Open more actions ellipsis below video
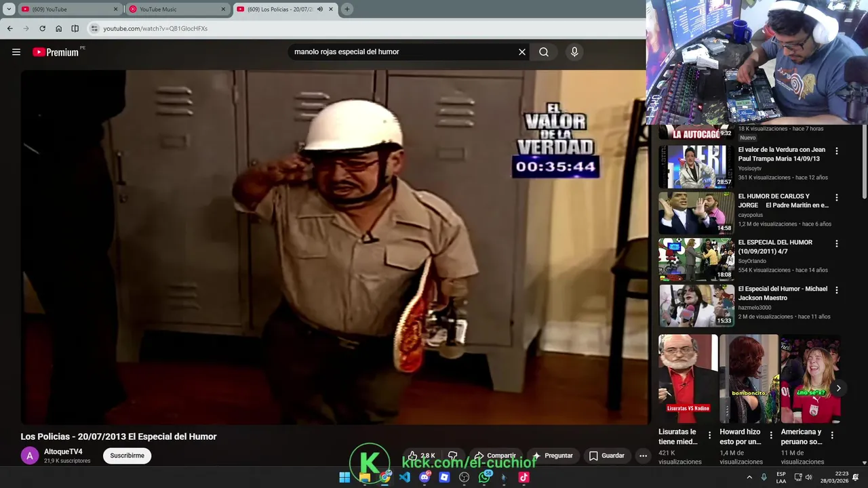 [x=643, y=455]
